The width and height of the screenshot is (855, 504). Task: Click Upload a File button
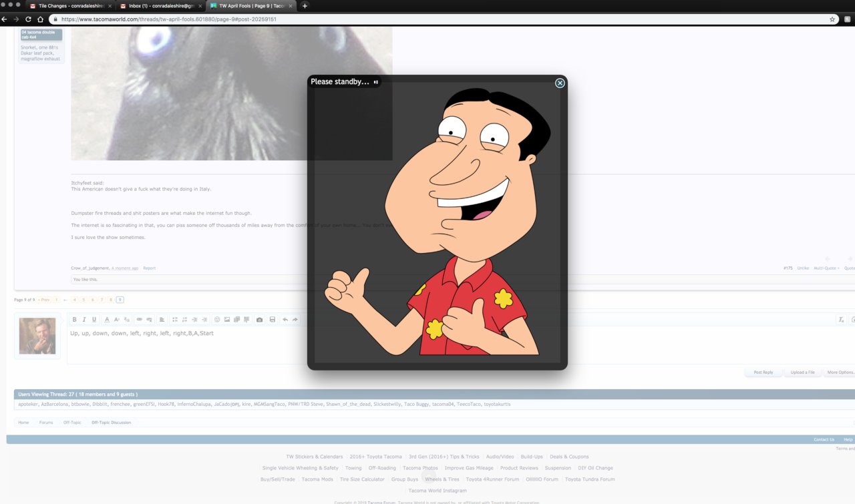(x=802, y=372)
